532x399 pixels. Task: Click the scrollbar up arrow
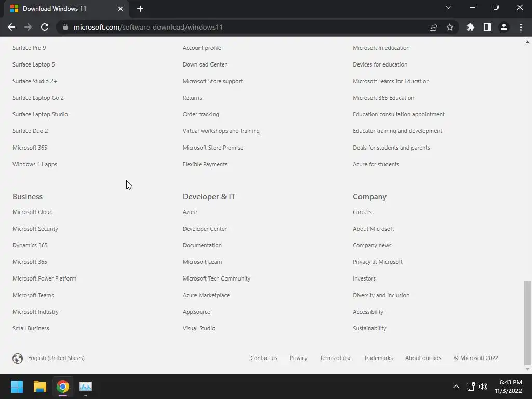click(x=527, y=42)
